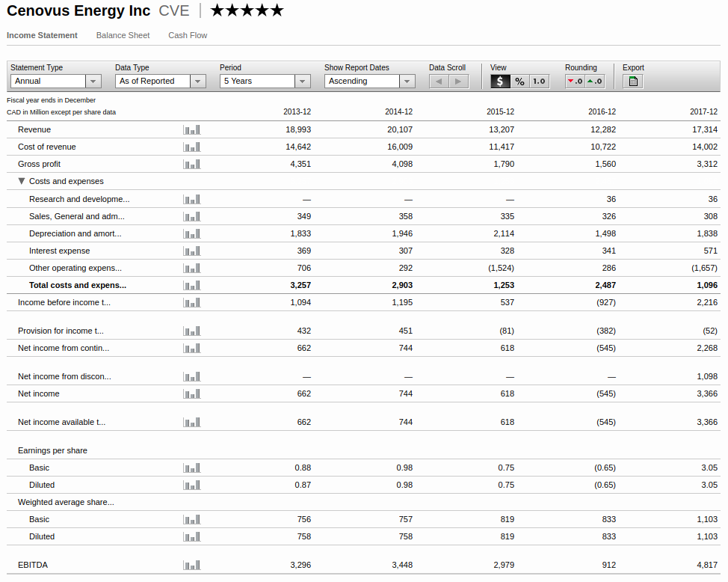Click the Gross profit row label

click(x=39, y=164)
